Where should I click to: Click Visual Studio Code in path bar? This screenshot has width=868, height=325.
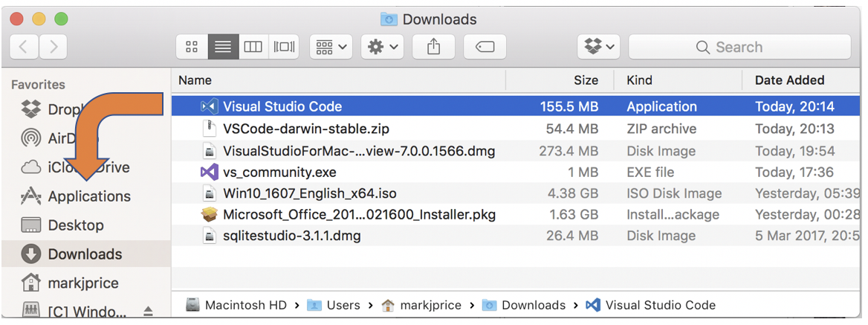click(651, 305)
